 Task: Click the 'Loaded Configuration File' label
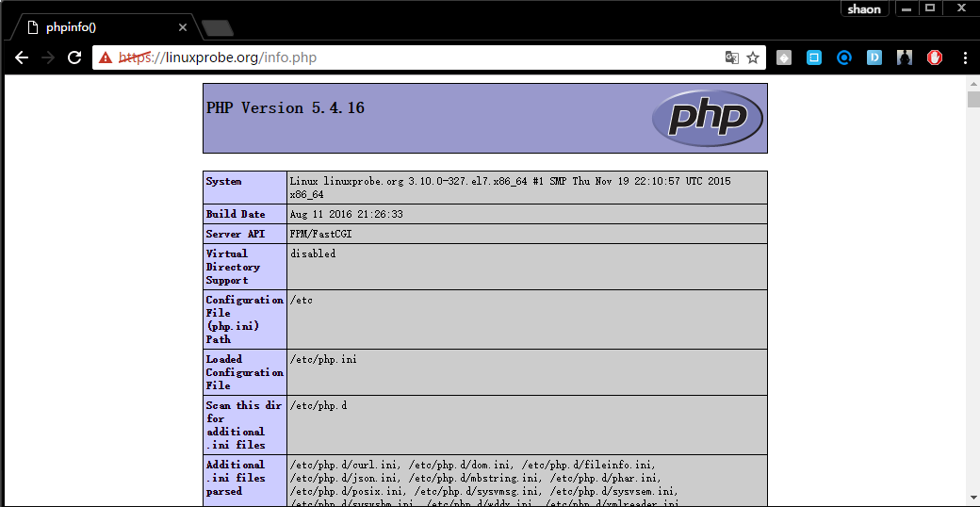pos(244,372)
